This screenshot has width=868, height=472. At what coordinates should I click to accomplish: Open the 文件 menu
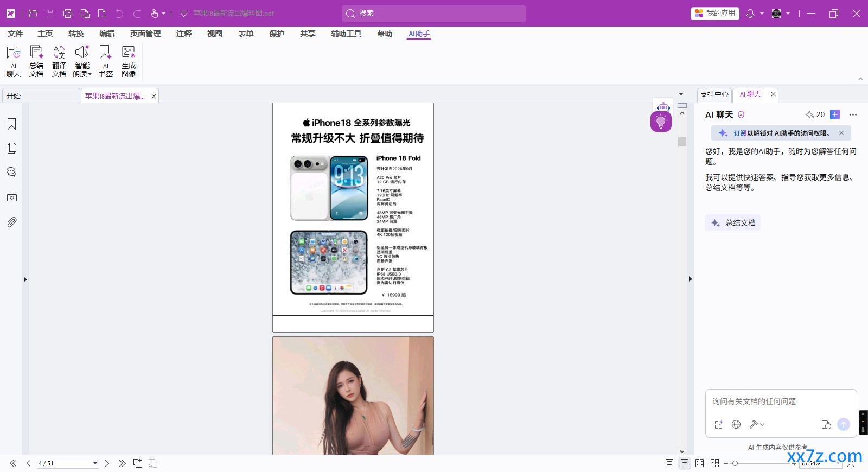tap(15, 34)
